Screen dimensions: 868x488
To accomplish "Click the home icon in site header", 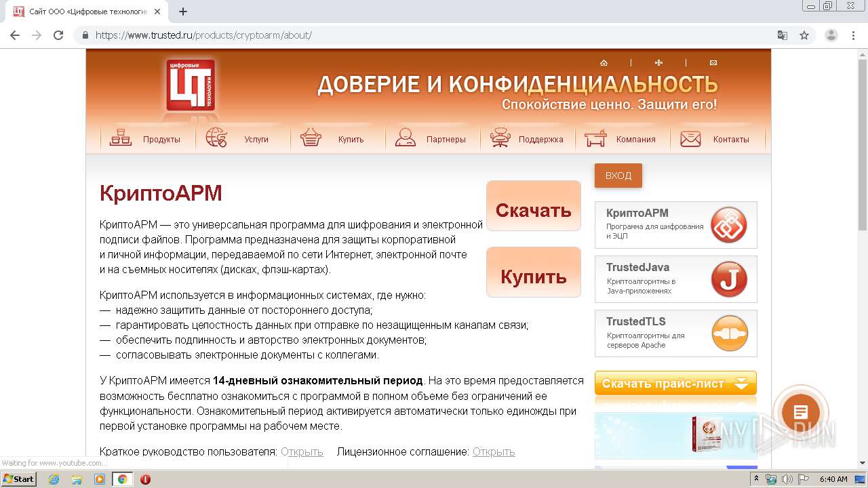I will tap(604, 63).
